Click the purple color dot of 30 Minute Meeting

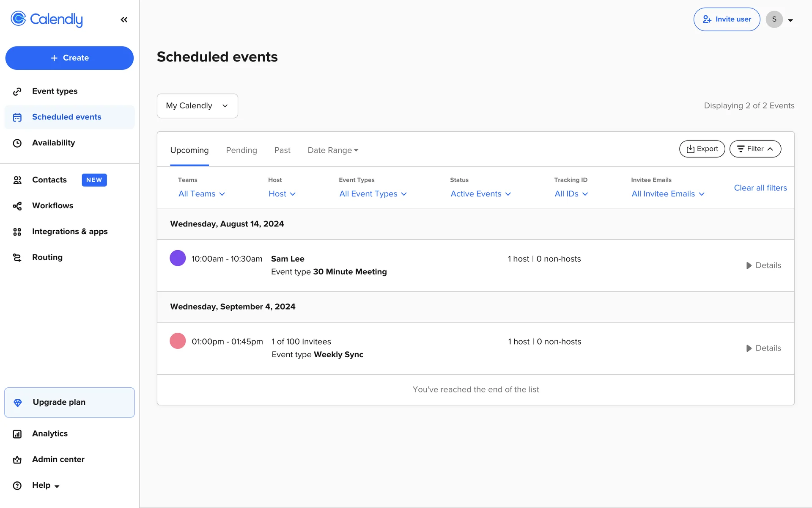click(178, 258)
